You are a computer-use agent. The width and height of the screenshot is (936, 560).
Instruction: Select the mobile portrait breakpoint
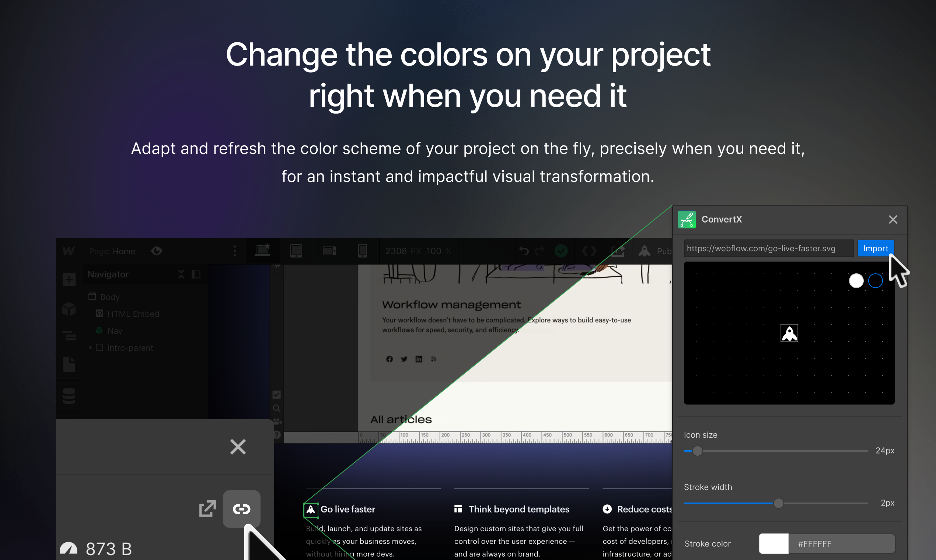pyautogui.click(x=362, y=251)
